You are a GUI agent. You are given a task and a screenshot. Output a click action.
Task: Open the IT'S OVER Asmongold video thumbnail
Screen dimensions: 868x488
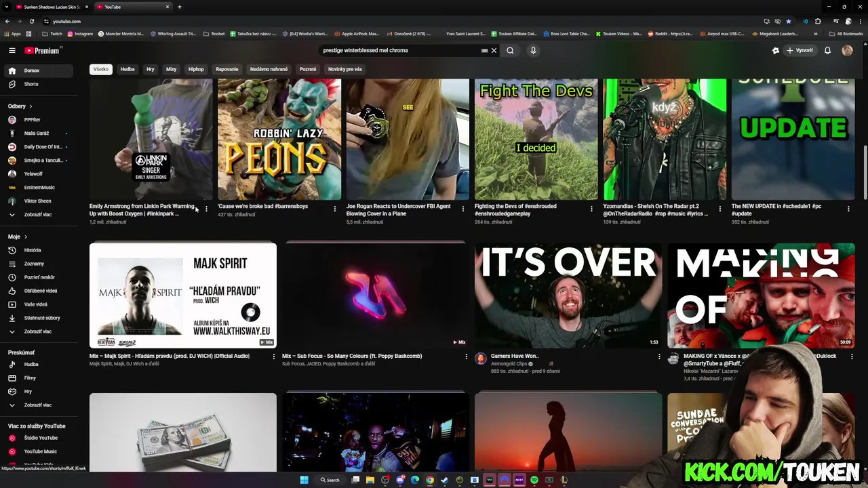tap(568, 296)
